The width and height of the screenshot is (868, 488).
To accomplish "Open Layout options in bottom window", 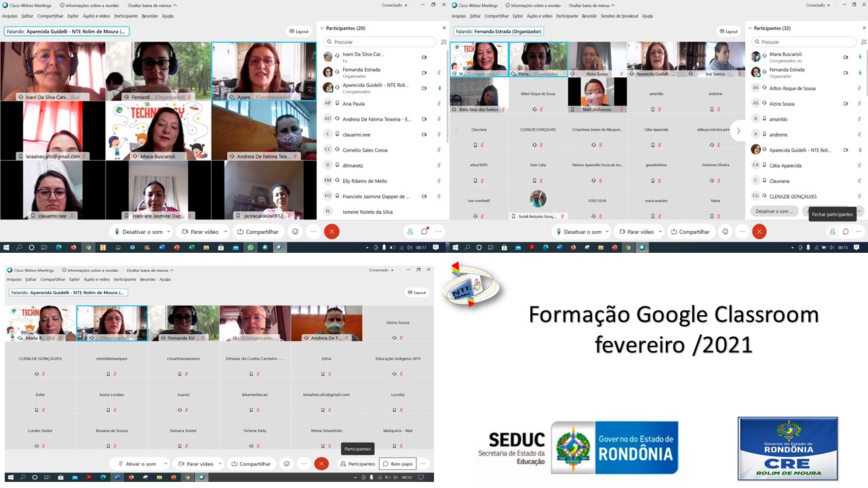I will pos(417,293).
